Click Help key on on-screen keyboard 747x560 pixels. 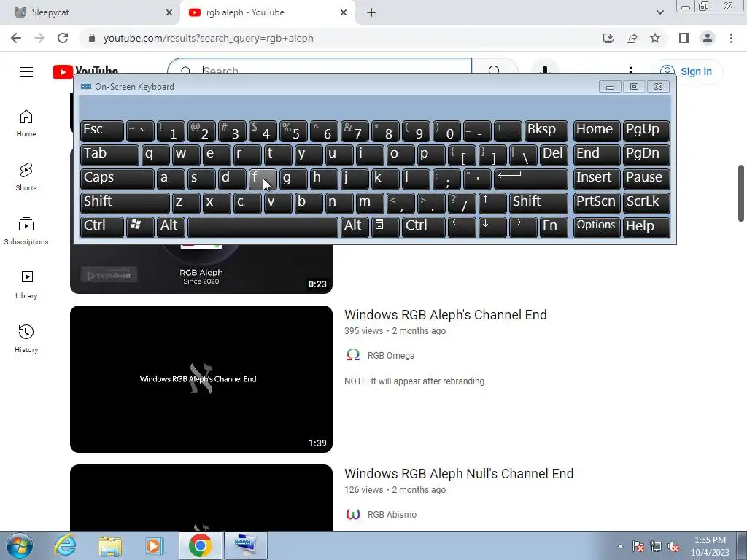(646, 226)
